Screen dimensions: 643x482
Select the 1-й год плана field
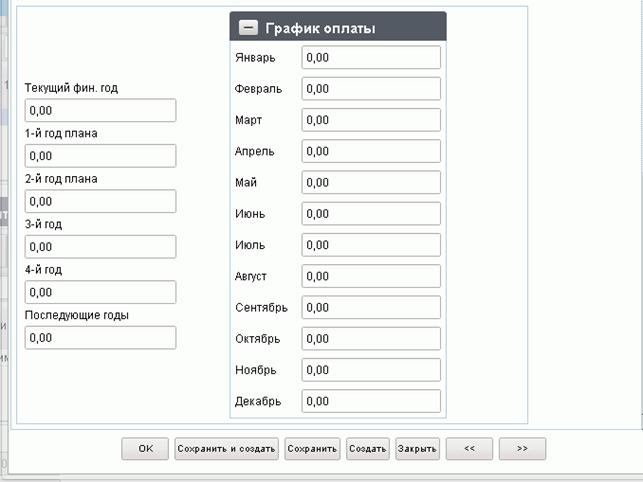[x=100, y=156]
